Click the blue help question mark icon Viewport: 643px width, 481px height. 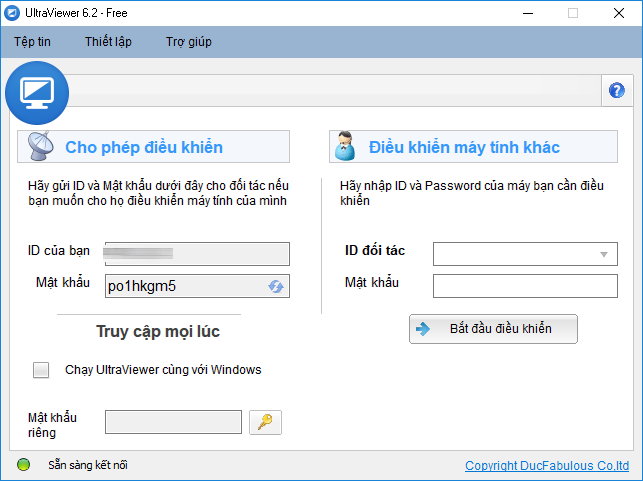pyautogui.click(x=617, y=90)
